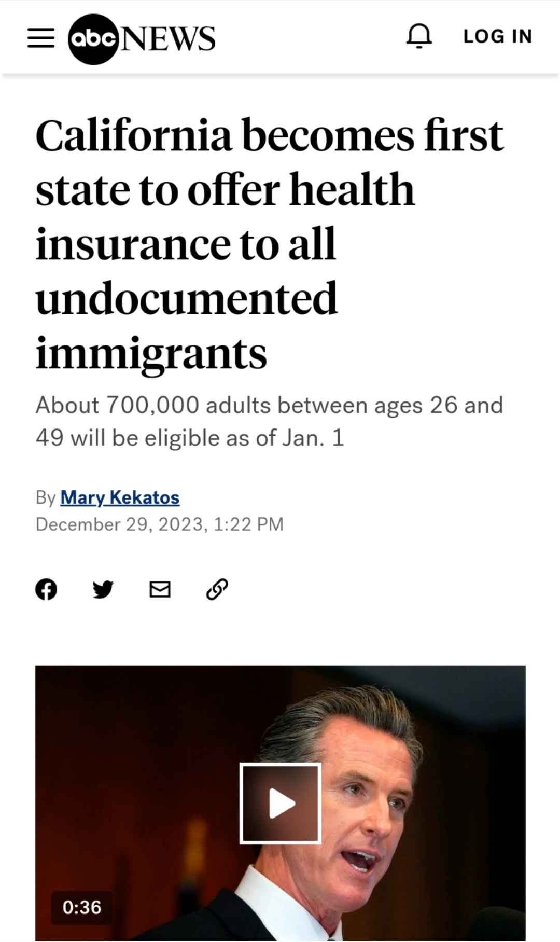Share the article on Twitter
This screenshot has height=942, width=560.
[103, 589]
